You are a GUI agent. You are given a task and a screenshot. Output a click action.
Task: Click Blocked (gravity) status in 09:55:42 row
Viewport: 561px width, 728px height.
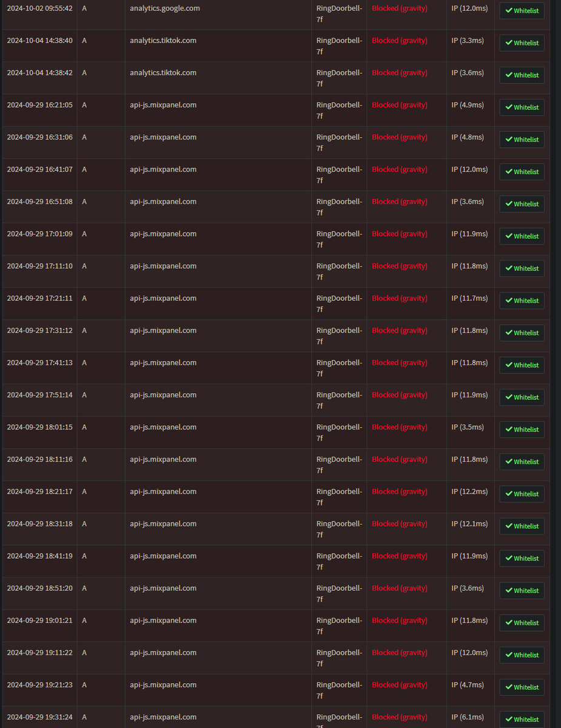pos(400,8)
